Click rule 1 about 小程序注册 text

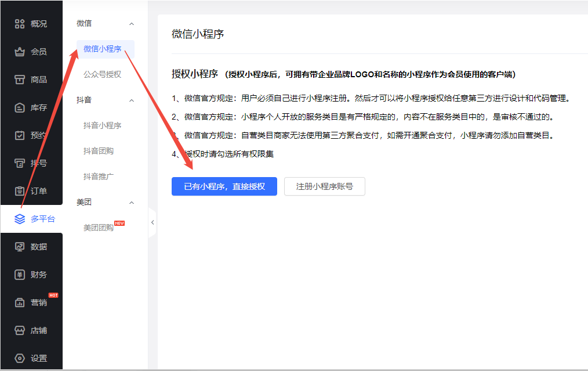pyautogui.click(x=371, y=98)
